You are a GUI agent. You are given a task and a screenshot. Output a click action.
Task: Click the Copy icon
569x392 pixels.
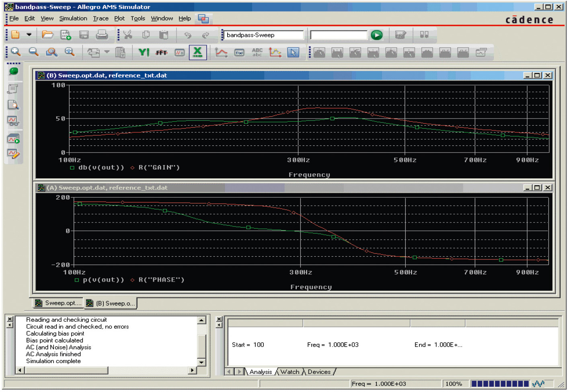146,35
